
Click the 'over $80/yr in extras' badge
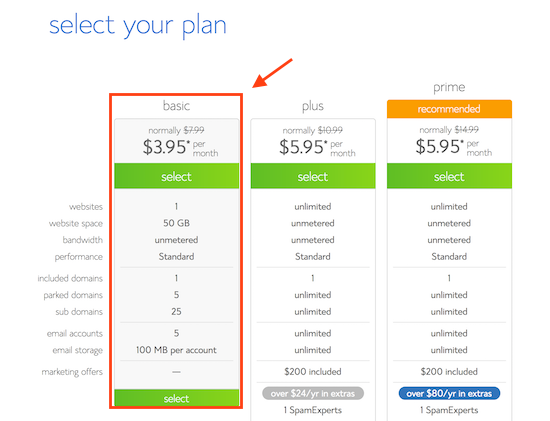tap(449, 393)
